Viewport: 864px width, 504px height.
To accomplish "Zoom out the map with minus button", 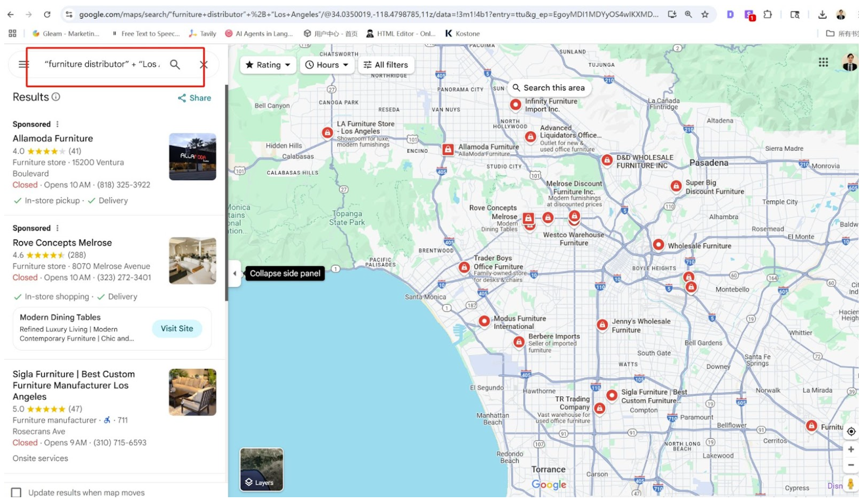I will click(850, 465).
